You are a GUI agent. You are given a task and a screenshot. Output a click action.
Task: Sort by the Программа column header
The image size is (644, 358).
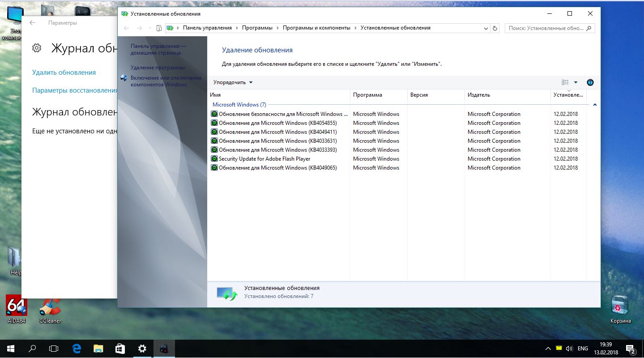pos(379,95)
